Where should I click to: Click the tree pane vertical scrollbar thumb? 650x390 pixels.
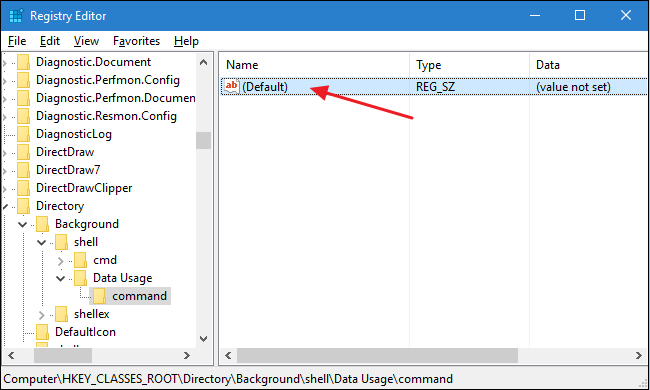[203, 140]
